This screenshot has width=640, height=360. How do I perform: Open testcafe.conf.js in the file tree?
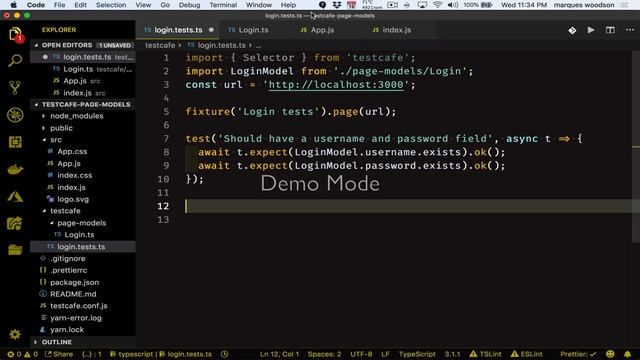pos(78,306)
